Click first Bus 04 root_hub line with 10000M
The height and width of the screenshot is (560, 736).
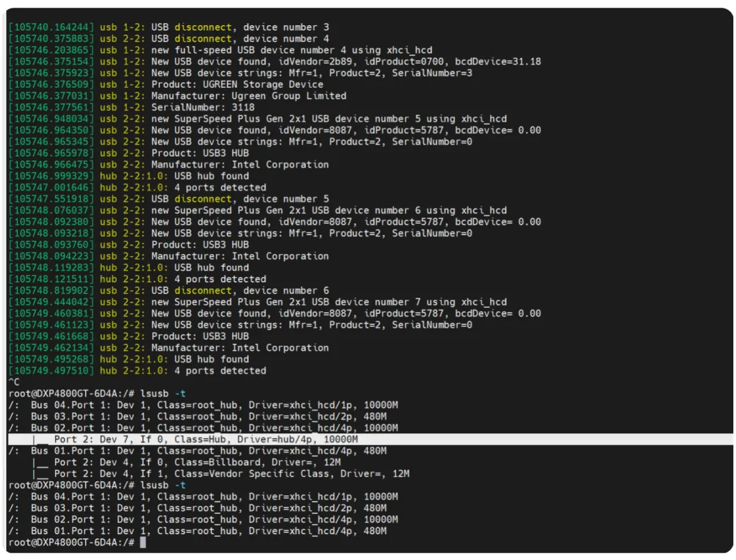(203, 405)
